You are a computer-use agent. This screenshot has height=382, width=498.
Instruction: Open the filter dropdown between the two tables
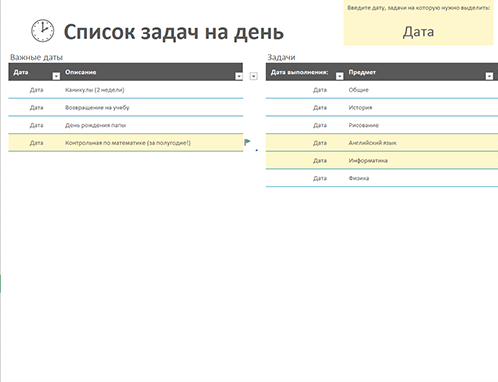coord(254,76)
